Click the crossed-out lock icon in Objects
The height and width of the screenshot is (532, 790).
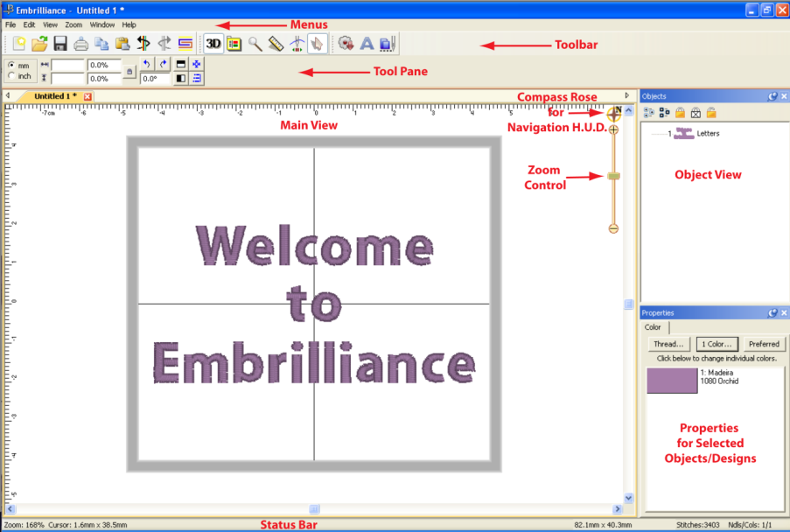pos(696,113)
